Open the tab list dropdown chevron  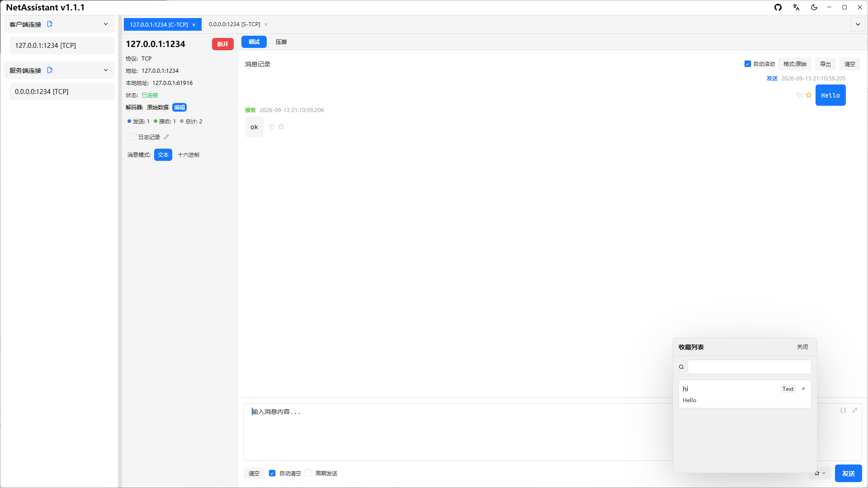tap(858, 24)
